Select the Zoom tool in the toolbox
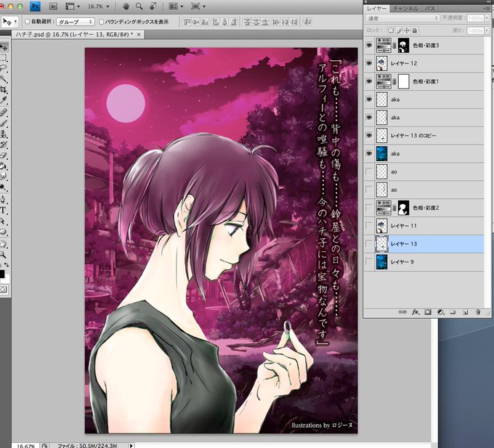 click(x=4, y=254)
